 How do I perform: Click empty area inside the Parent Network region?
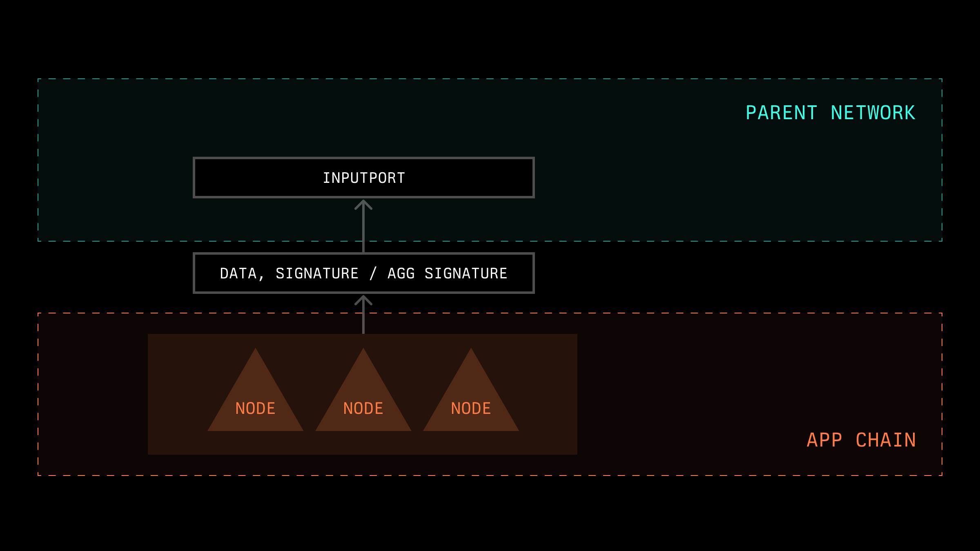694,184
